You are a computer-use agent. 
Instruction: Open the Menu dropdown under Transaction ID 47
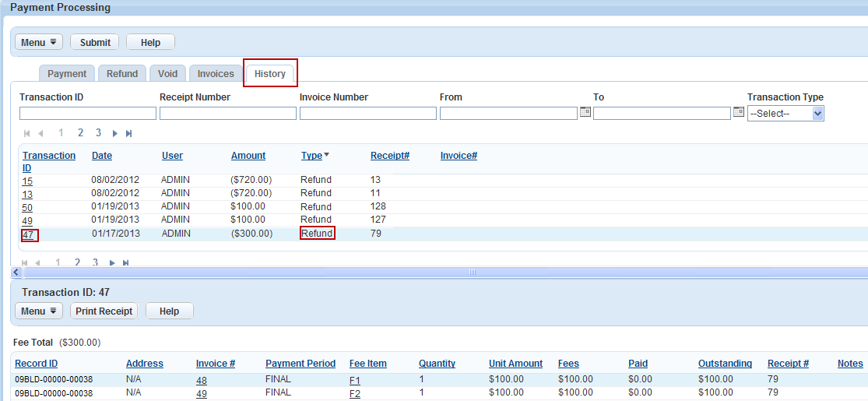coord(38,311)
